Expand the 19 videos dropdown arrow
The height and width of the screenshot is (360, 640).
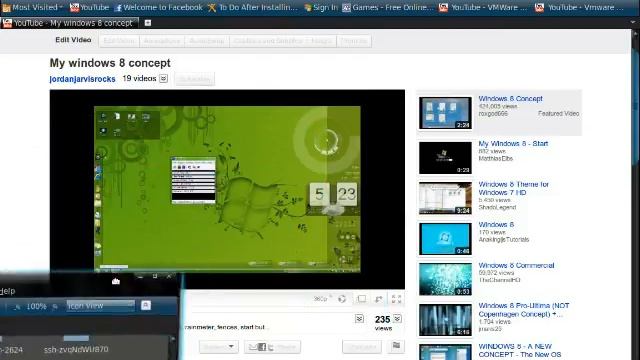tap(163, 78)
